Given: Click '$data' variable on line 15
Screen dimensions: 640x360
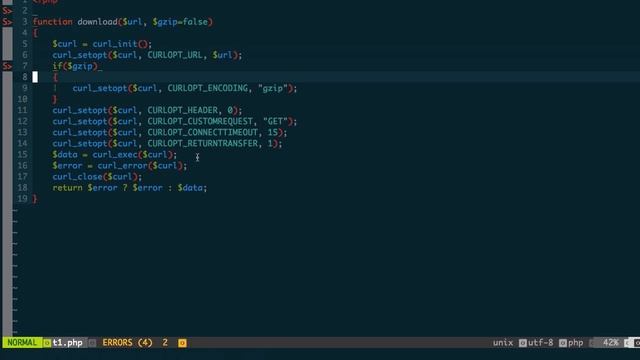Looking at the screenshot, I should pos(65,154).
